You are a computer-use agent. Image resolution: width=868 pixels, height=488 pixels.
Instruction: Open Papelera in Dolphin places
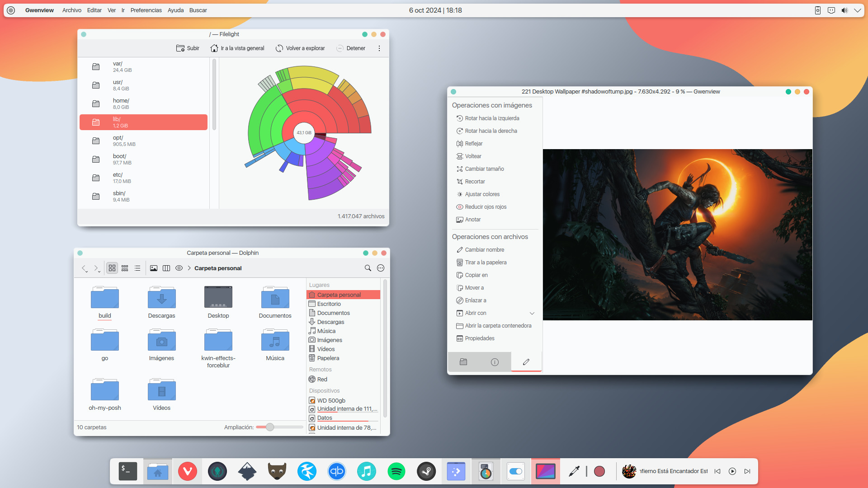(x=343, y=358)
